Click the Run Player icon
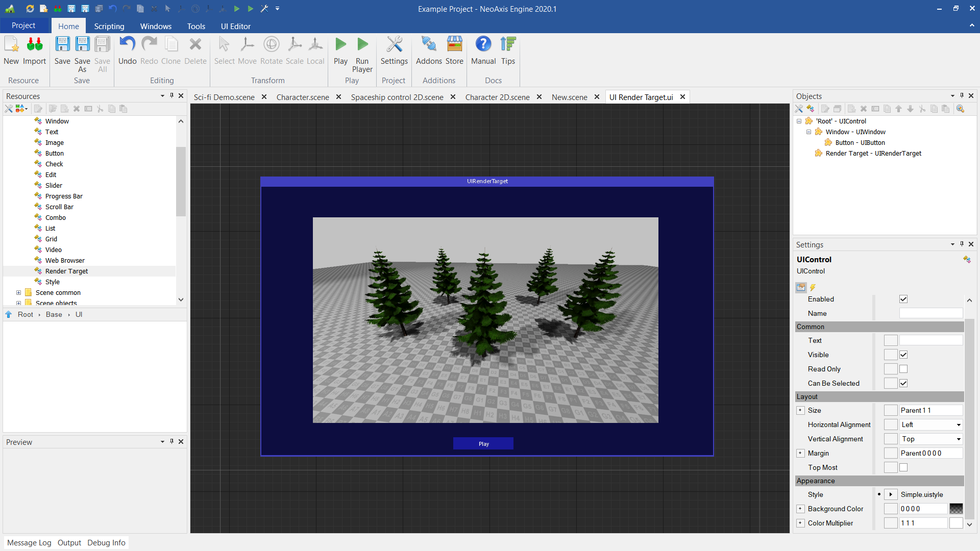The height and width of the screenshot is (551, 980). 362,45
